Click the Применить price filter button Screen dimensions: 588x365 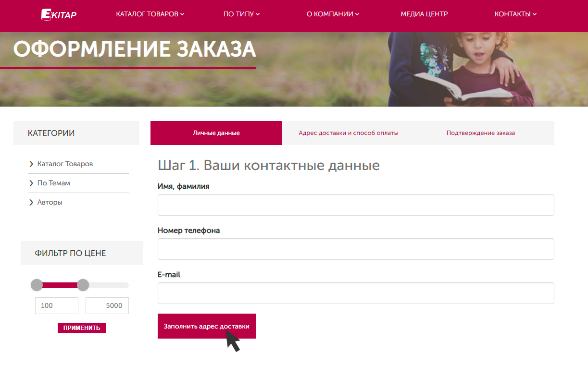pos(82,328)
